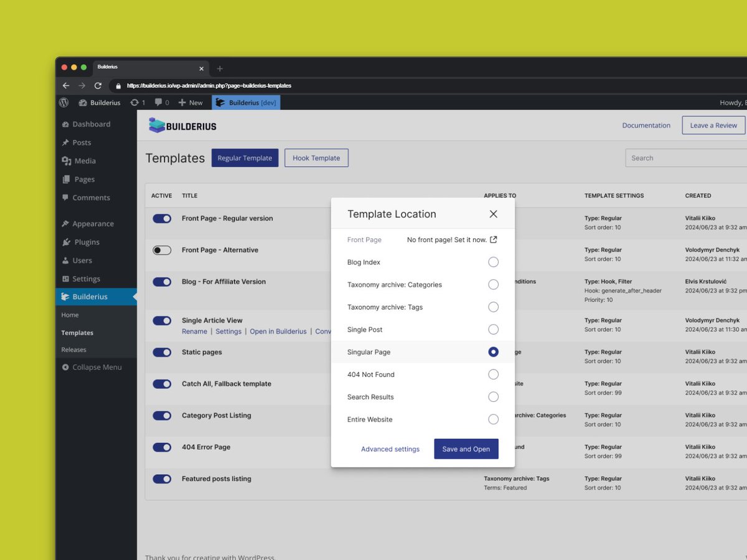Open the Plugins icon
The width and height of the screenshot is (747, 560).
66,241
